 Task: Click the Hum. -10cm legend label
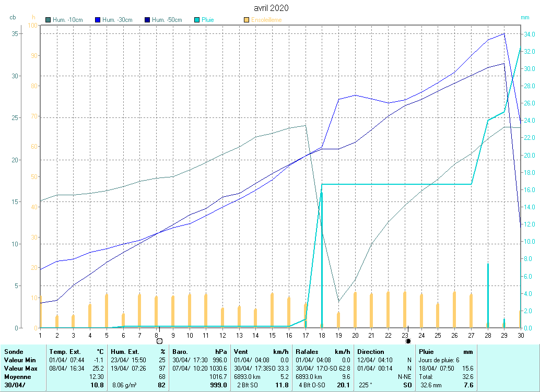point(68,20)
